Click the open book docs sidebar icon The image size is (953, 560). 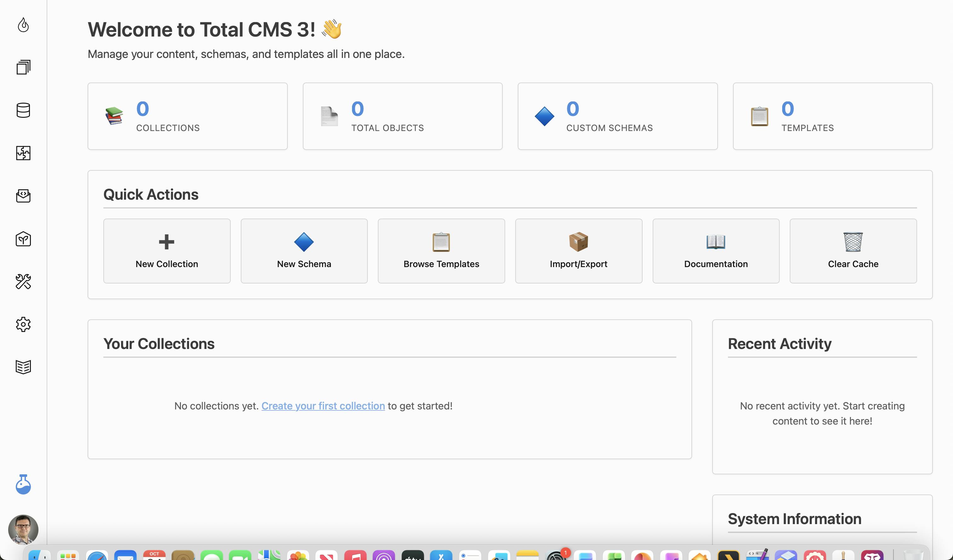point(23,367)
